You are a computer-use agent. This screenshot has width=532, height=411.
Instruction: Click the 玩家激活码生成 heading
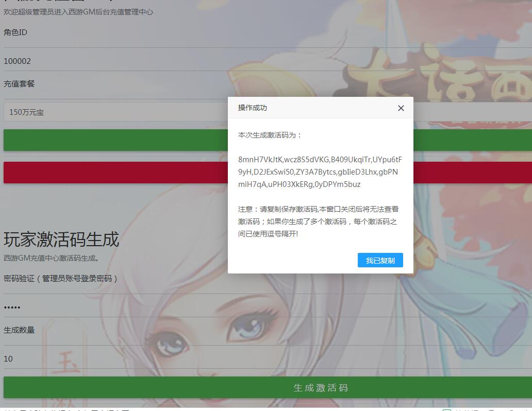[x=61, y=239]
